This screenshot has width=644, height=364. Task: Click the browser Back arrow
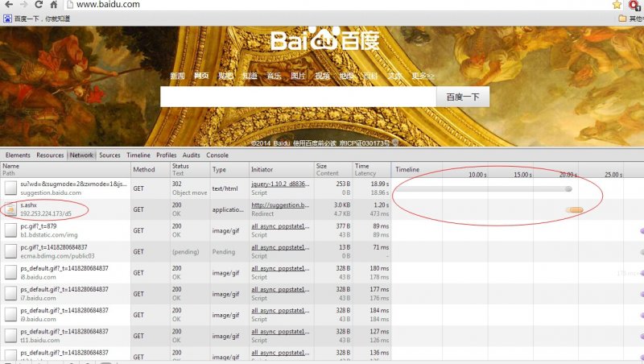pyautogui.click(x=9, y=5)
